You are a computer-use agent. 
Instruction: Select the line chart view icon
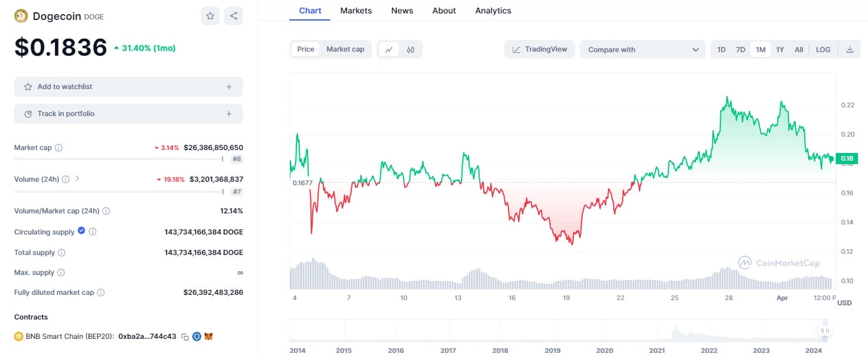tap(389, 50)
